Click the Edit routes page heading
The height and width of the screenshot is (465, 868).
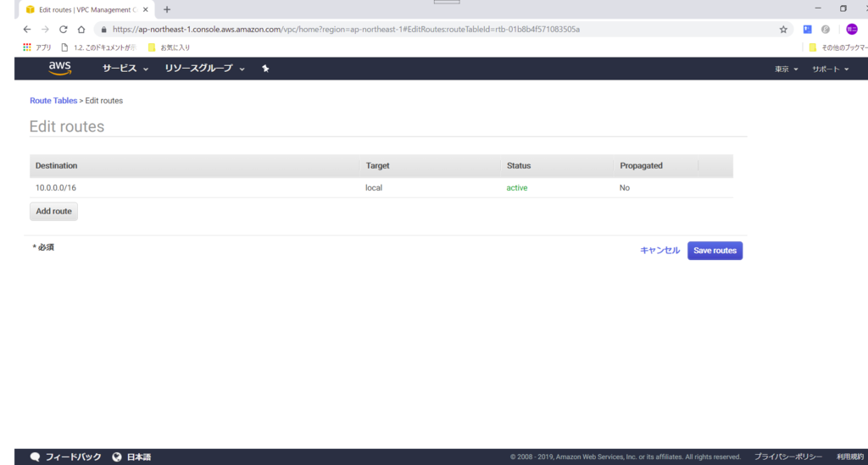click(x=67, y=126)
